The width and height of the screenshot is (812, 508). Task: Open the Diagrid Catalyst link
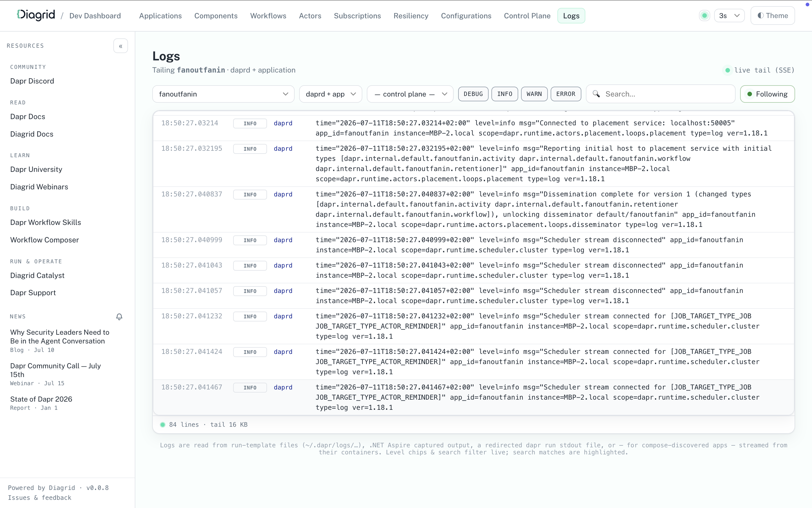(37, 275)
